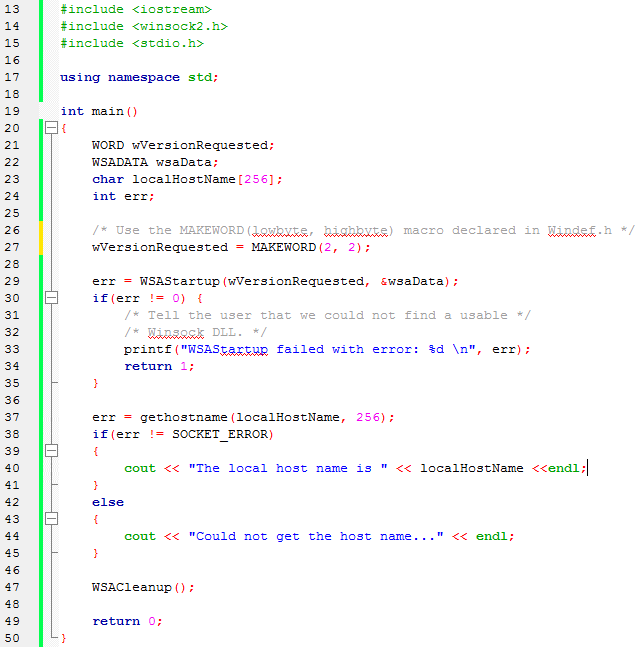This screenshot has height=647, width=644.
Task: Click line number 13 in the gutter
Action: 12,9
